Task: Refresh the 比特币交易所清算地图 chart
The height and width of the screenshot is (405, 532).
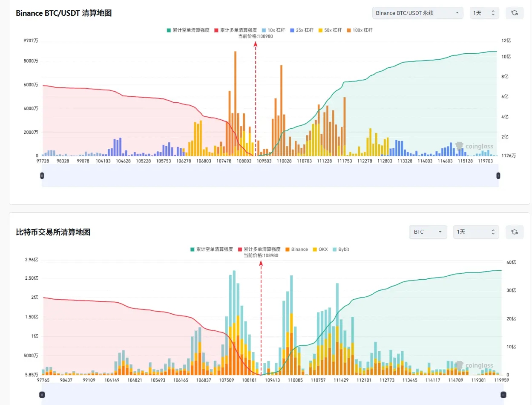Action: click(x=515, y=232)
